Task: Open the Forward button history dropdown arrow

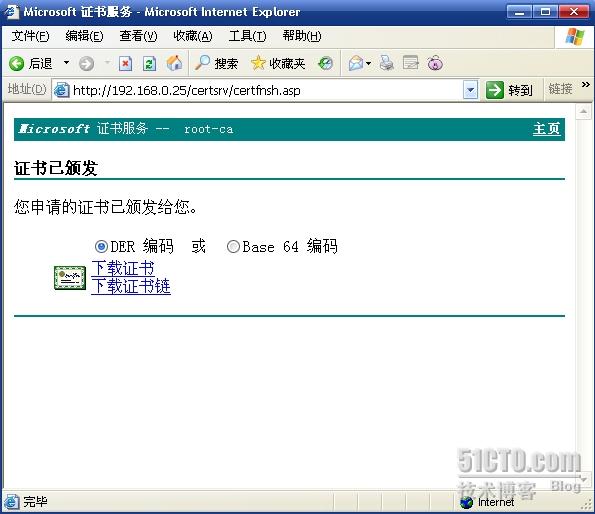Action: click(x=107, y=62)
